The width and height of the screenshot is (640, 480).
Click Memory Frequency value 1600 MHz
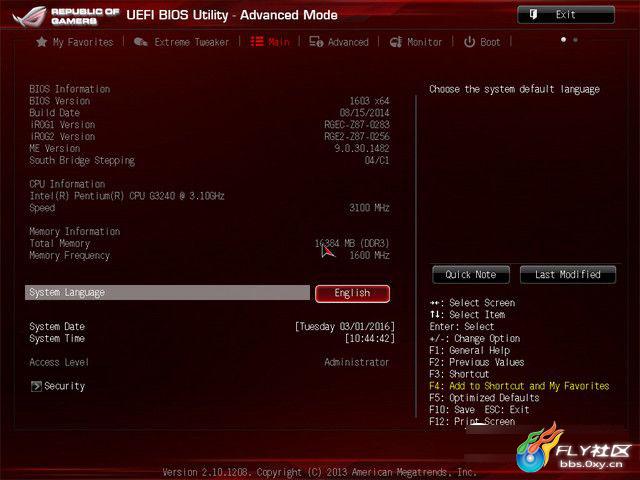(369, 255)
